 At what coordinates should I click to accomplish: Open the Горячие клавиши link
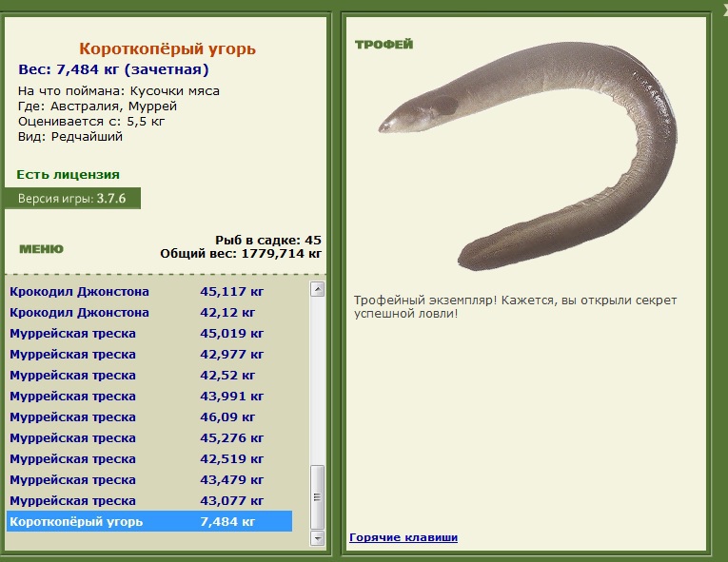point(403,537)
